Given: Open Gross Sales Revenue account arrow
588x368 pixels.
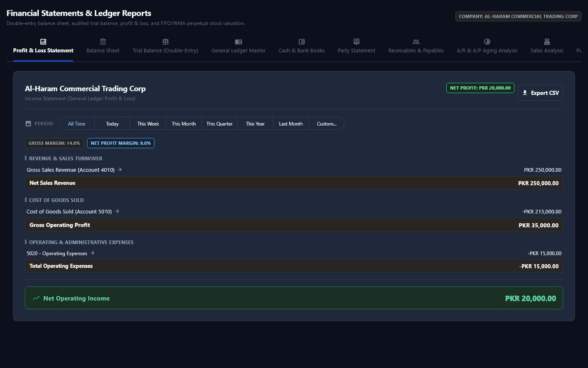Looking at the screenshot, I should (x=120, y=169).
